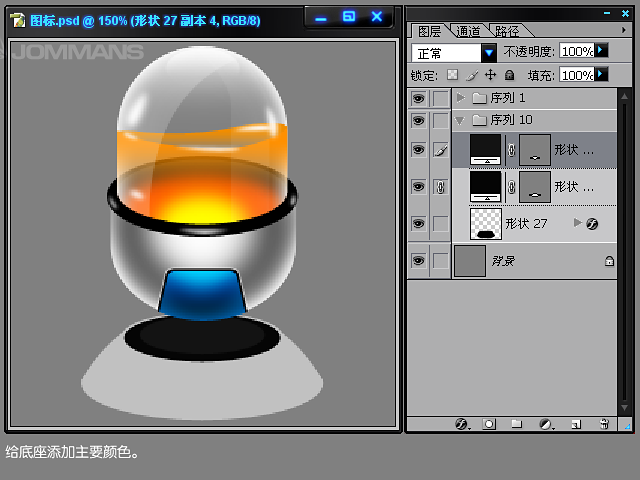The height and width of the screenshot is (480, 640).
Task: Click the add layer style icon at panel bottom
Action: (462, 424)
